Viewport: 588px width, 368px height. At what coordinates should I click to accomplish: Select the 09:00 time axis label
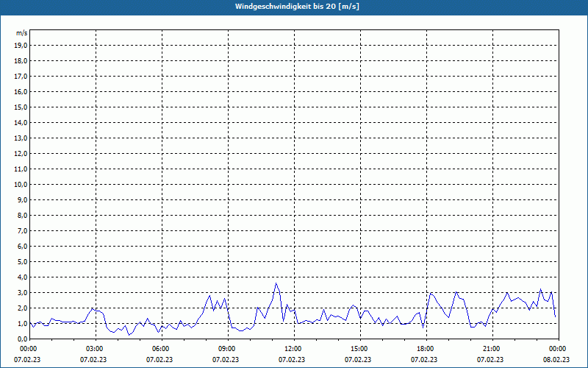click(228, 349)
